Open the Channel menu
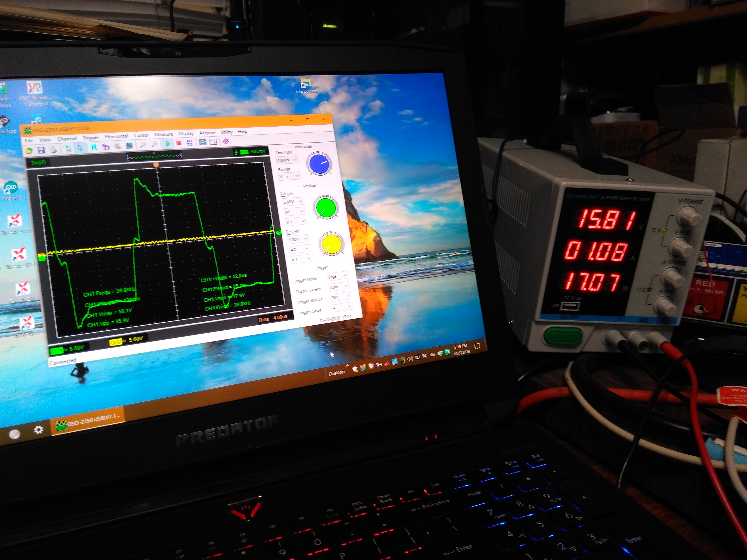747x560 pixels. coord(67,138)
